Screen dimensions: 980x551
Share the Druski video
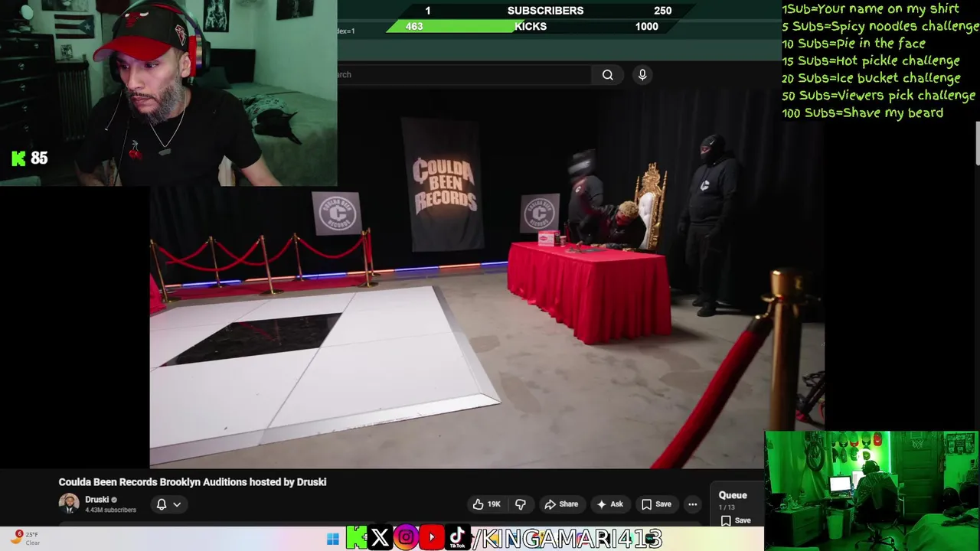click(560, 504)
